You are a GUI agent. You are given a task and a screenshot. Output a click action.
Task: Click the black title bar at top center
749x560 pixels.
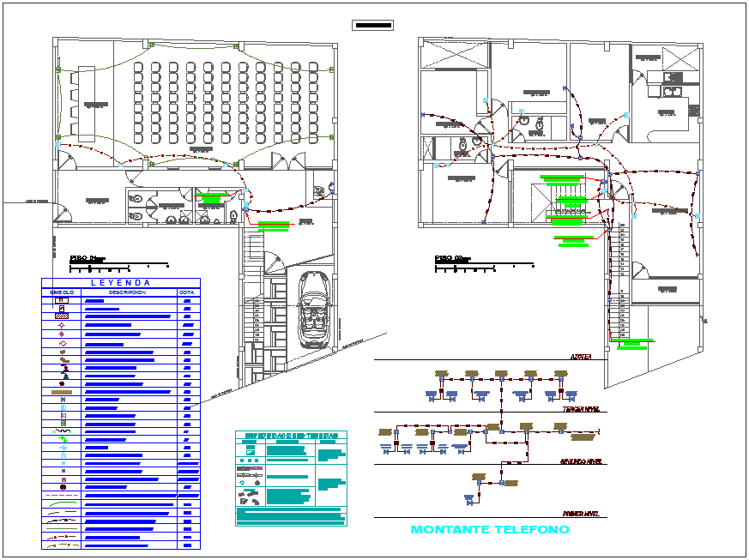(x=372, y=25)
